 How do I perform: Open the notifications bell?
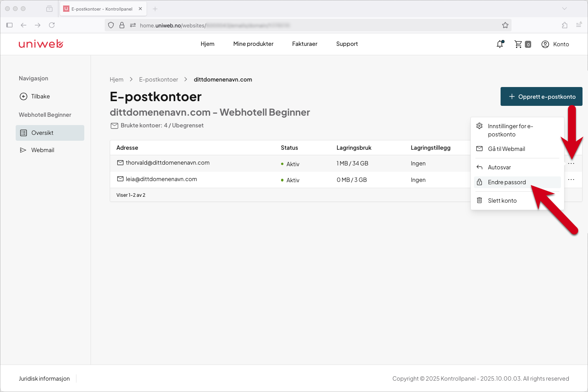point(500,44)
